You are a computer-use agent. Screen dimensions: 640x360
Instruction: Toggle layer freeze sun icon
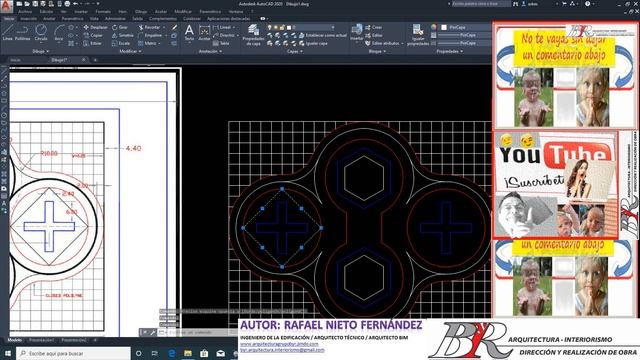[x=276, y=27]
